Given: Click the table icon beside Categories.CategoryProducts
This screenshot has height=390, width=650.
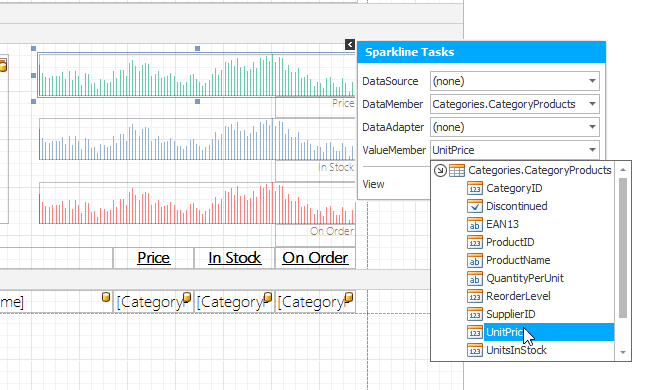Looking at the screenshot, I should 457,170.
